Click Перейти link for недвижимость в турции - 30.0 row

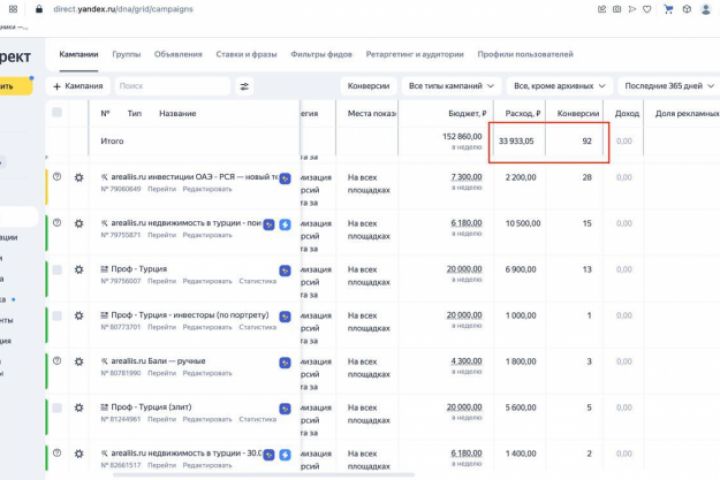click(162, 465)
